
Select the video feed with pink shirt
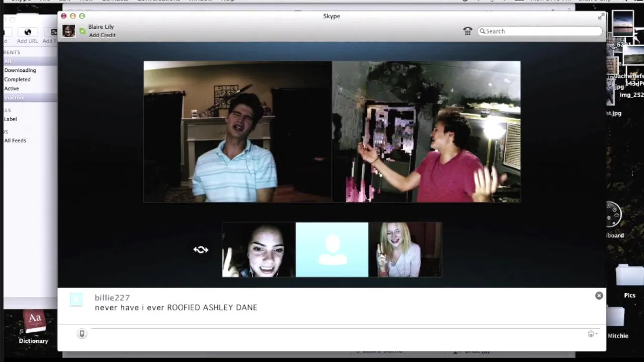pyautogui.click(x=426, y=132)
